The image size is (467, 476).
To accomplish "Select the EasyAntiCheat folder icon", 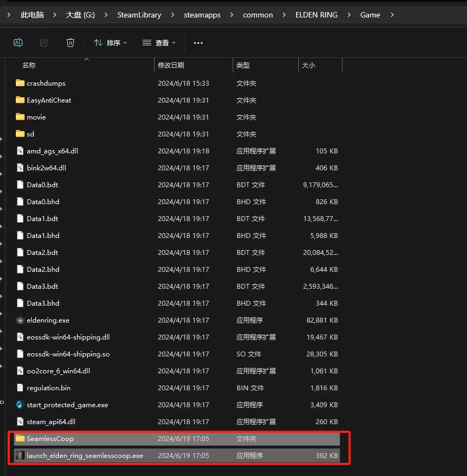I will (x=20, y=100).
